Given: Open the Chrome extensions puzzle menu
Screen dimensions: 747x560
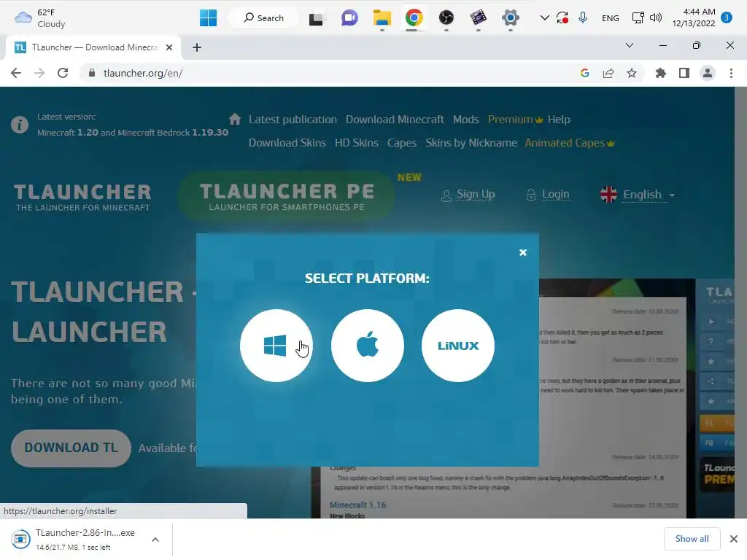Looking at the screenshot, I should (661, 73).
